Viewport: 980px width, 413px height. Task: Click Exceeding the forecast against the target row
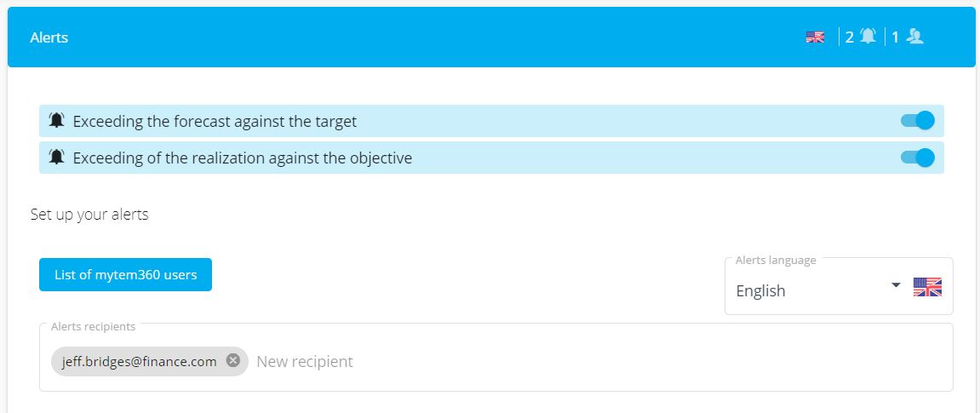[491, 121]
